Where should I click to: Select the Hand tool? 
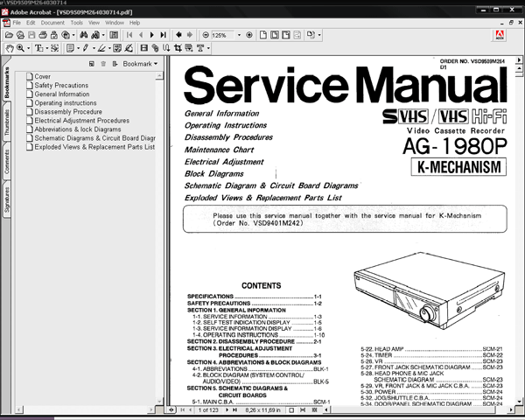coord(9,49)
